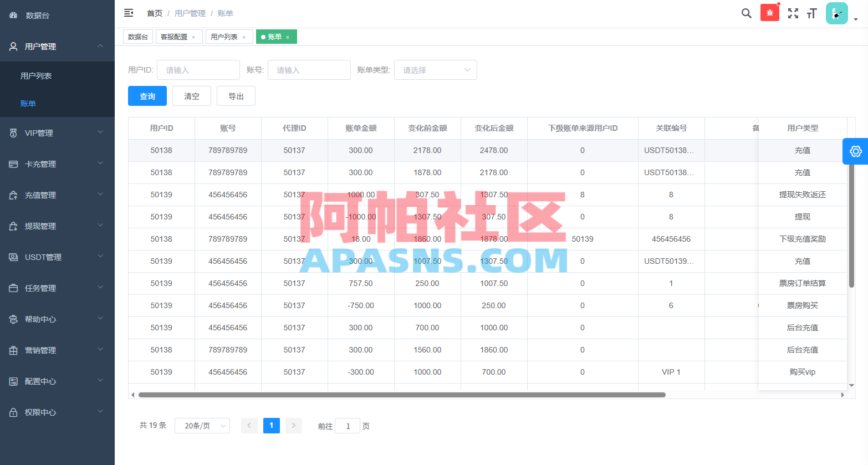This screenshot has width=868, height=465.
Task: Focus the 用户ID input field
Action: pos(198,70)
